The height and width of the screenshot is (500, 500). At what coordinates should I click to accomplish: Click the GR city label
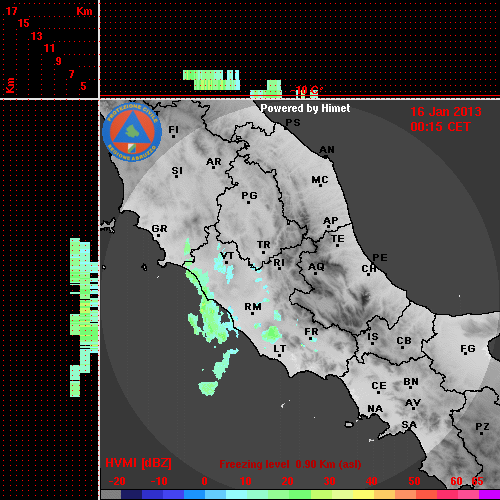point(159,229)
